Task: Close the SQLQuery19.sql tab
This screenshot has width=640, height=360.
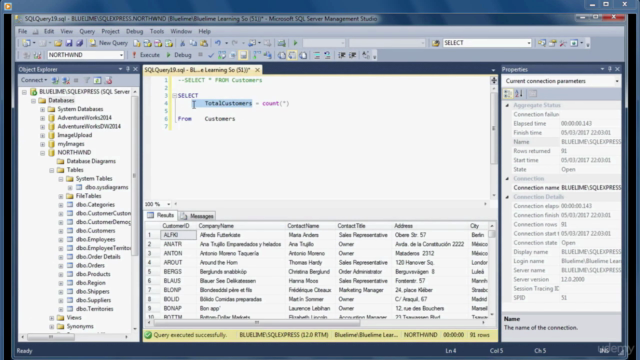Action: click(257, 70)
